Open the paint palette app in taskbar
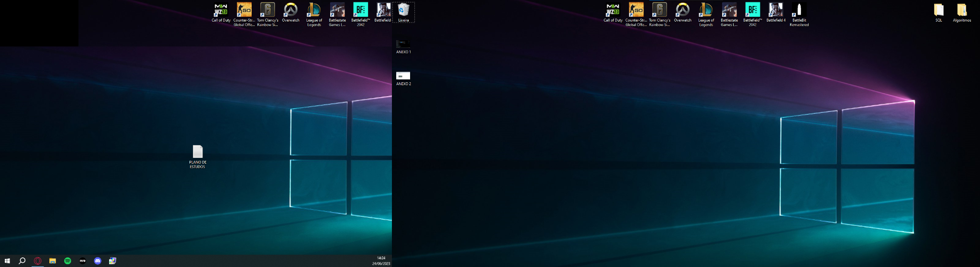Screen dimensions: 980x267 click(112, 261)
